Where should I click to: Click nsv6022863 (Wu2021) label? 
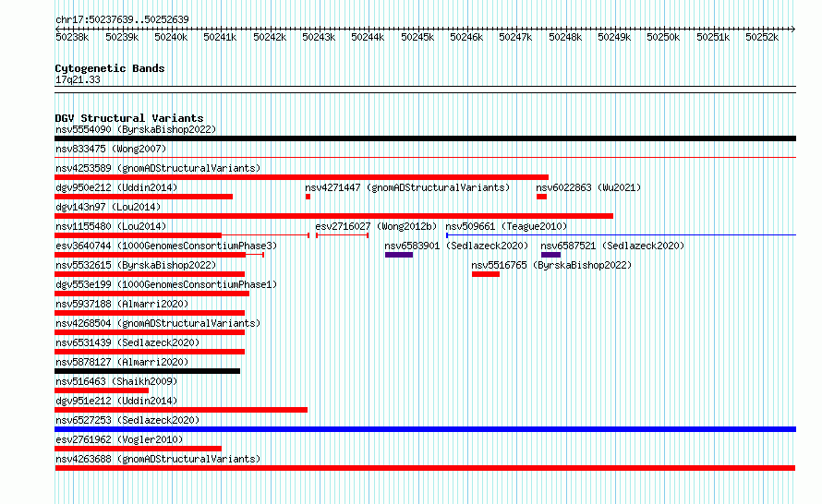coord(588,187)
